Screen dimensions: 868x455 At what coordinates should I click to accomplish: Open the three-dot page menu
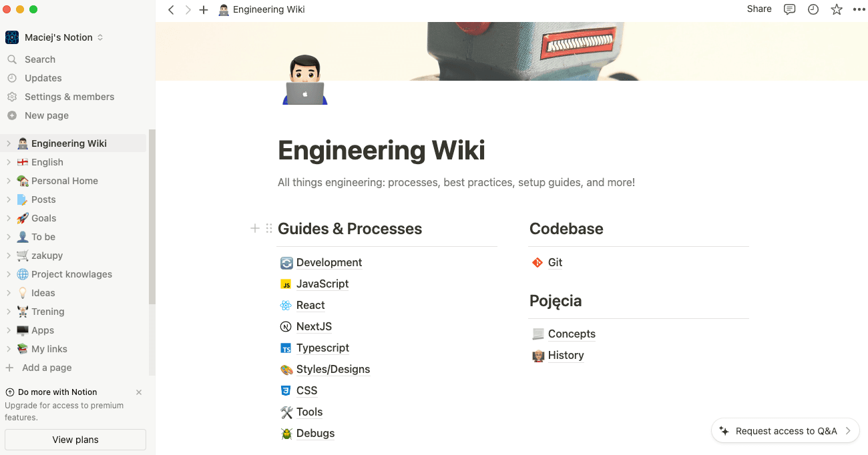859,9
